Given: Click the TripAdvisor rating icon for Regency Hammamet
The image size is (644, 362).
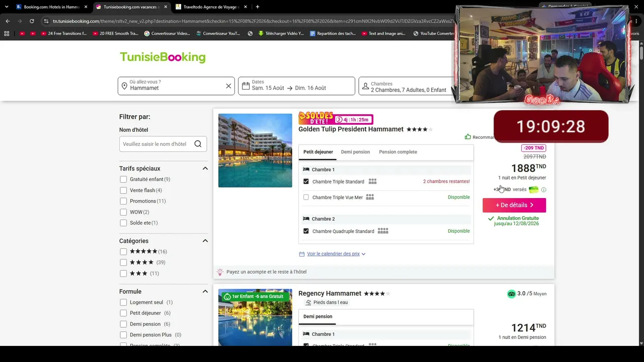Looking at the screenshot, I should [511, 294].
